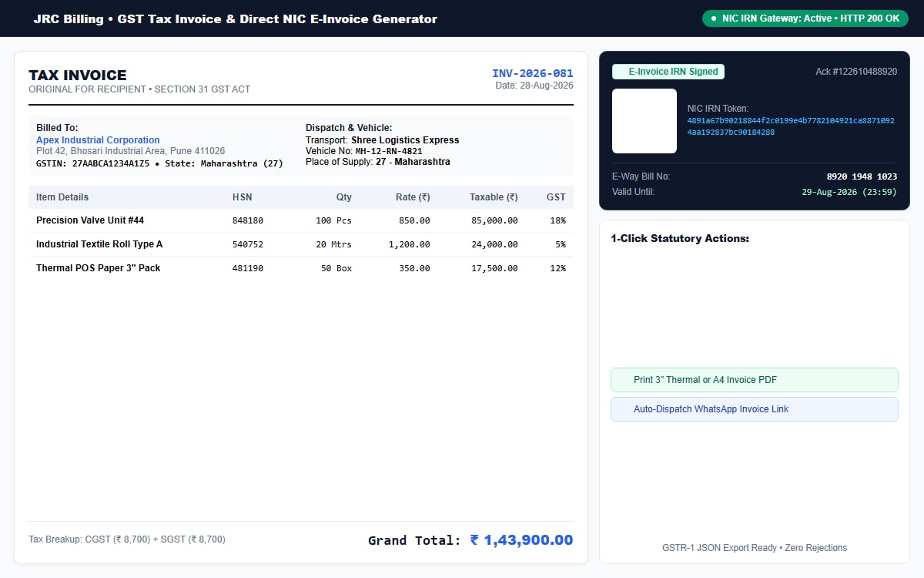Viewport: 924px width, 578px height.
Task: Click the Item Details column header
Action: [62, 197]
